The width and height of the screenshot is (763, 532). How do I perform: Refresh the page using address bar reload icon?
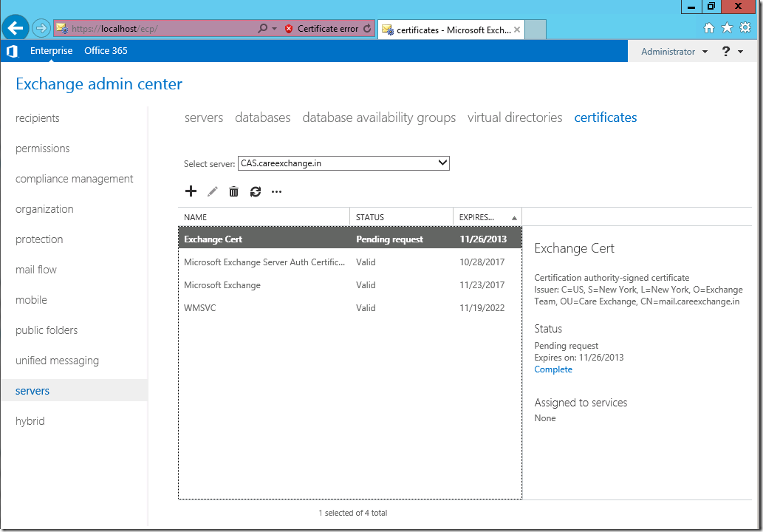click(x=367, y=28)
